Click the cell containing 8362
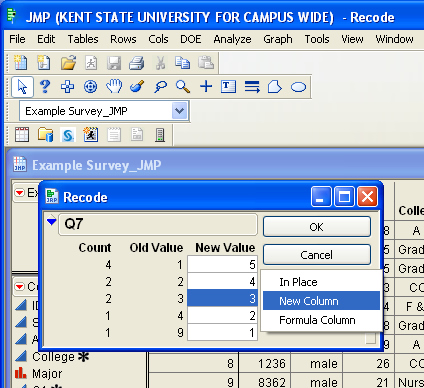The image size is (424, 388). (265, 382)
